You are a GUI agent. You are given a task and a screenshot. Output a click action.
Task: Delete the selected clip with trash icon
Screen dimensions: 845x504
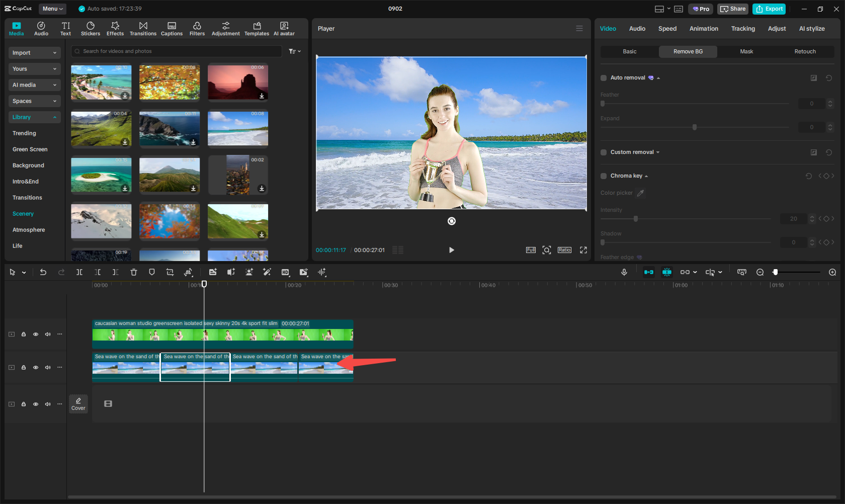tap(134, 272)
